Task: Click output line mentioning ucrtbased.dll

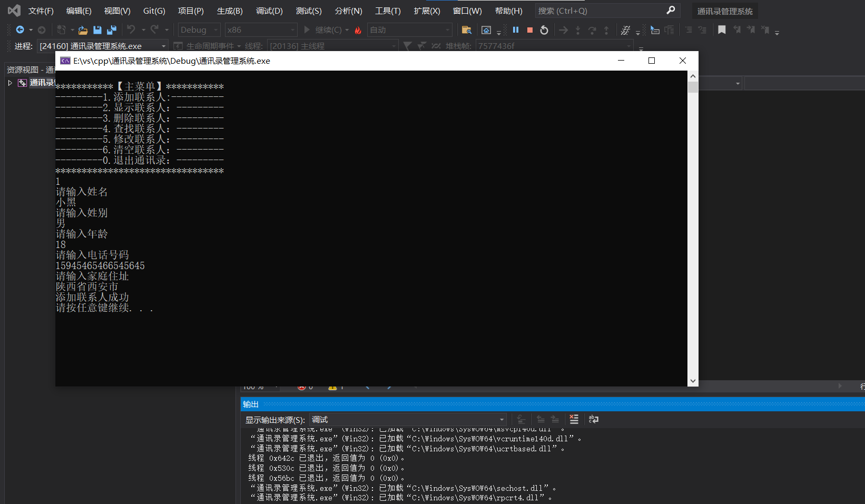Action: [x=408, y=449]
